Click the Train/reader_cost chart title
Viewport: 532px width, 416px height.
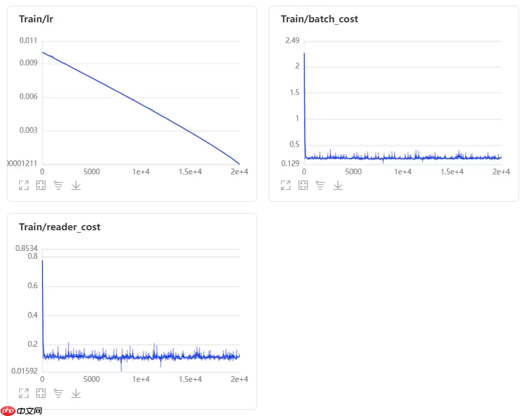click(x=60, y=227)
